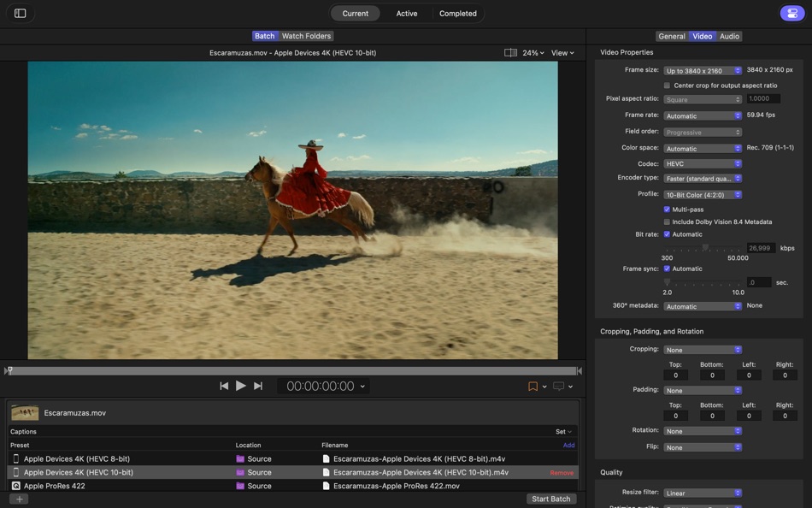Image resolution: width=812 pixels, height=508 pixels.
Task: Open the 24% zoom dropdown
Action: tap(533, 53)
